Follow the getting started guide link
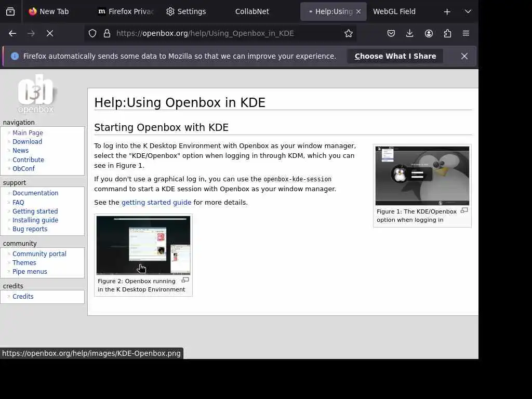Image resolution: width=532 pixels, height=399 pixels. 156,202
